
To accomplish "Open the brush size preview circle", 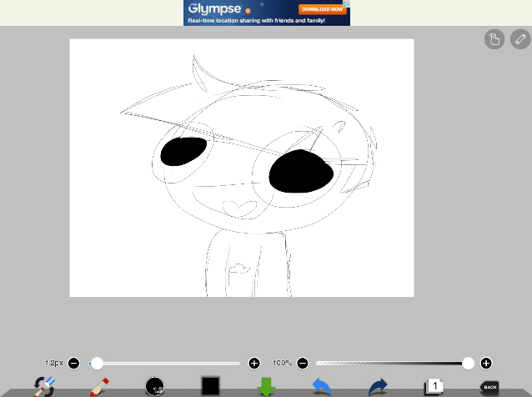I will point(155,386).
